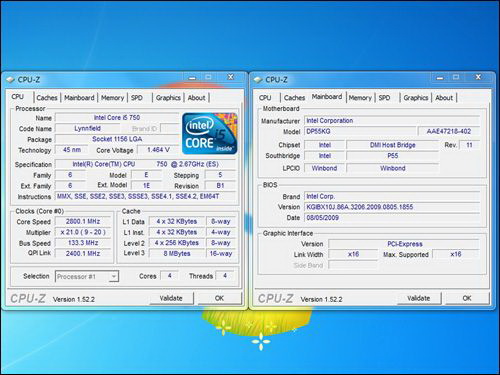500x375 pixels.
Task: Click the Intel Core i5 logo badge
Action: coord(210,133)
